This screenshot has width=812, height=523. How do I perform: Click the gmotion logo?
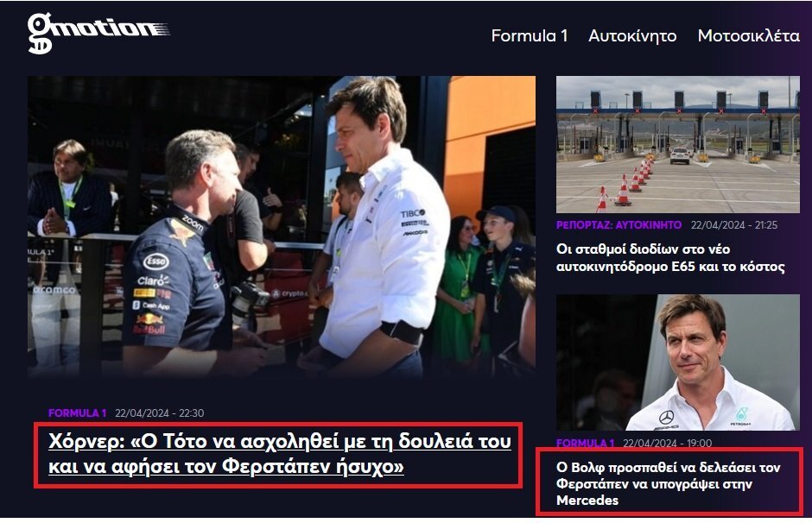tap(98, 33)
